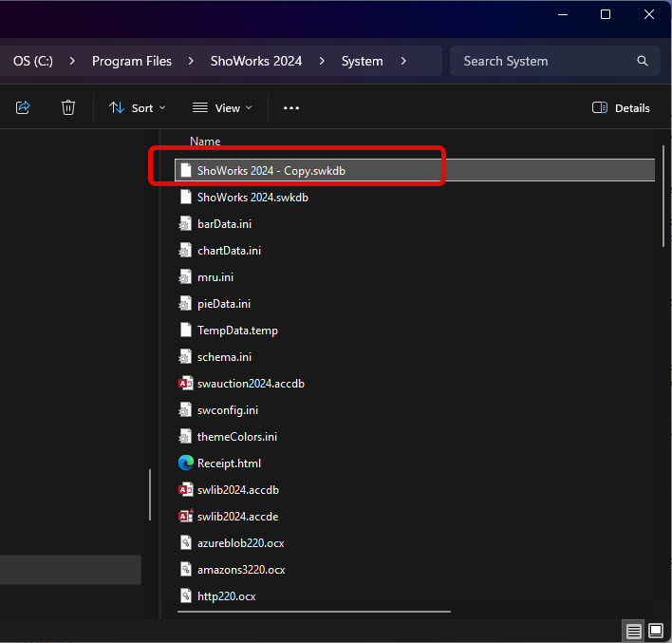This screenshot has width=672, height=643.
Task: Open the See more ellipsis menu
Action: tap(291, 107)
